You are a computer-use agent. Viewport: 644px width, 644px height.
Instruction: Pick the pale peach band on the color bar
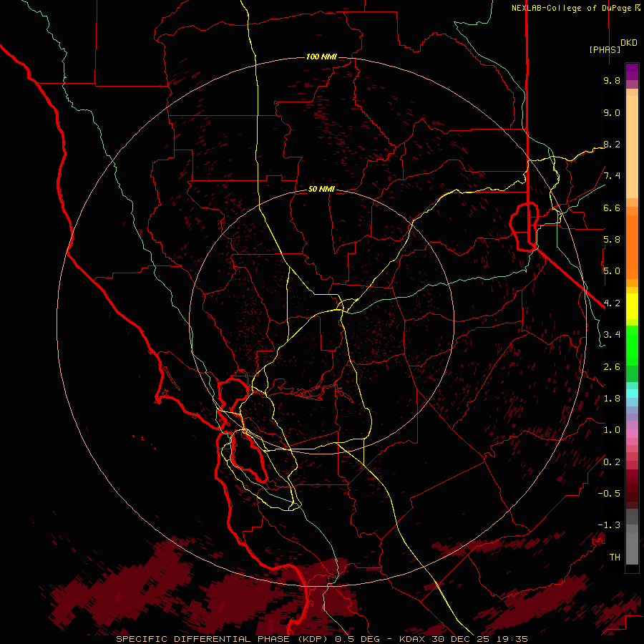(632, 147)
